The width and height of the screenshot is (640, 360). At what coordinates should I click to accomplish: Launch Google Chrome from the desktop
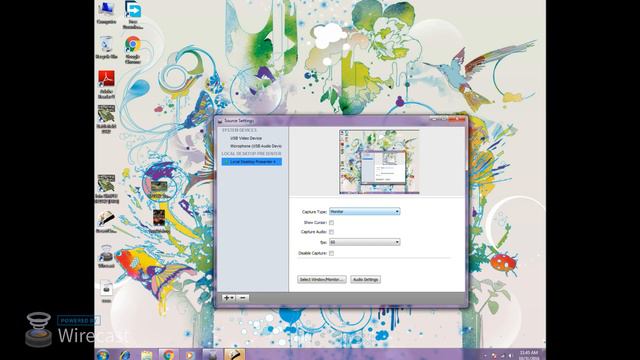point(133,50)
